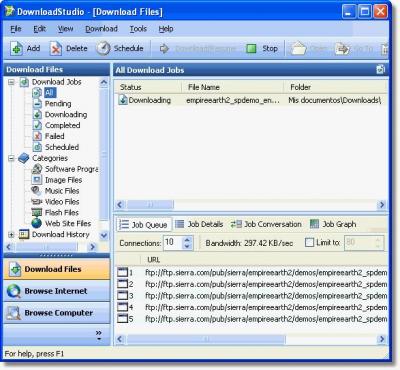Select Downloading in Download Jobs tree
Image resolution: width=400 pixels, height=370 pixels.
click(x=66, y=114)
